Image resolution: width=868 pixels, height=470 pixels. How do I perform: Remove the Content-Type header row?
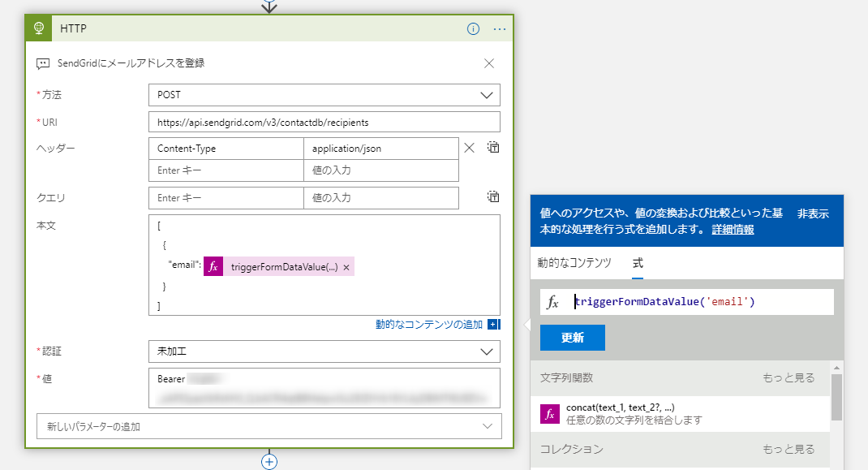[470, 148]
